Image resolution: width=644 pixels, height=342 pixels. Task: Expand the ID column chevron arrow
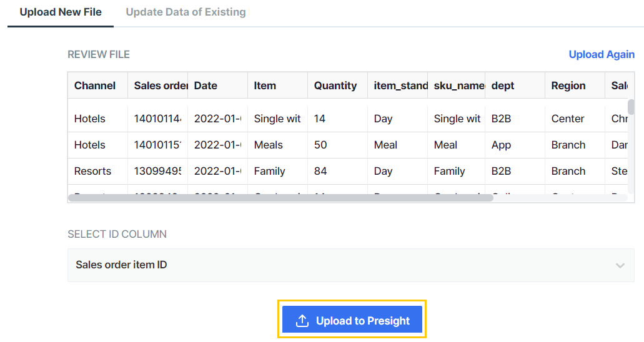620,265
